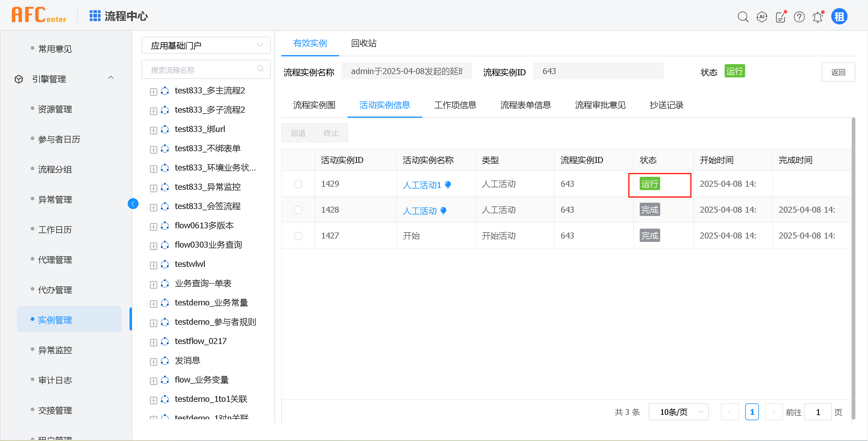Switch to the 工作项信息 tab

455,105
